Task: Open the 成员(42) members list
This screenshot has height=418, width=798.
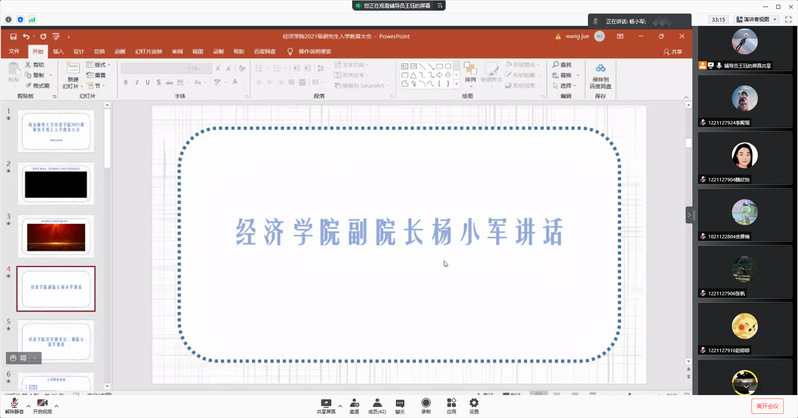Action: click(377, 406)
